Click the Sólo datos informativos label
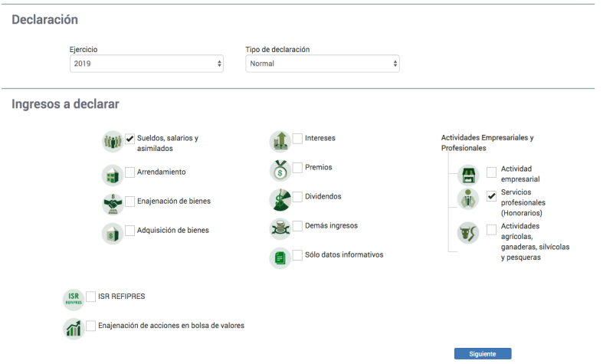Screen dimensions: 613x364 [344, 254]
